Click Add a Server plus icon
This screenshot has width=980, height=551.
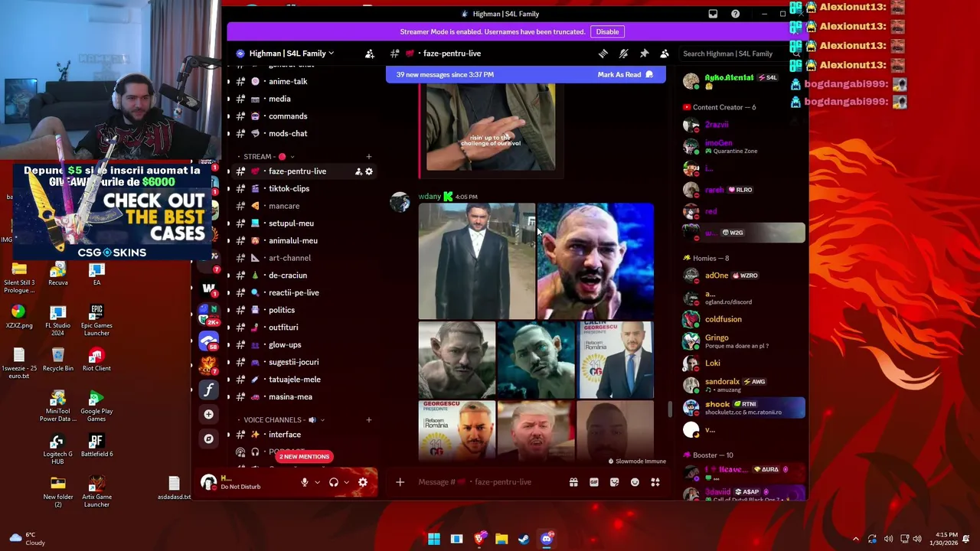point(208,414)
